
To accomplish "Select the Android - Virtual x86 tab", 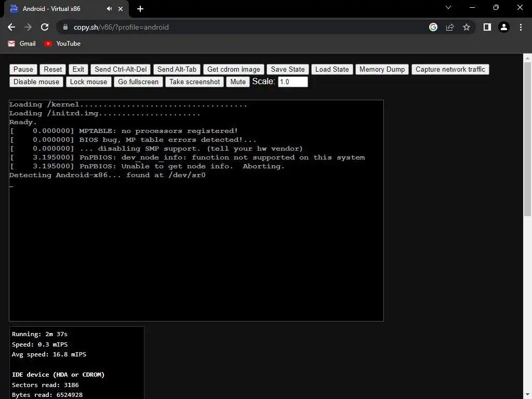I will pyautogui.click(x=66, y=9).
